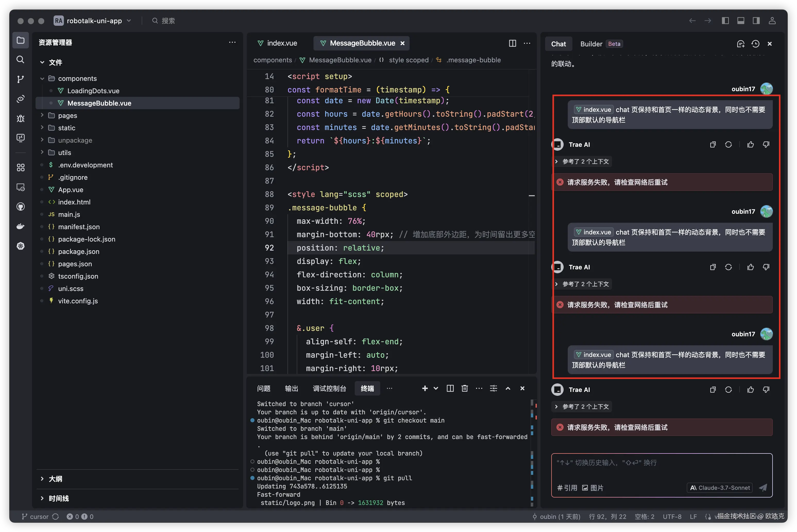Open chat history clock icon
797x532 pixels.
point(755,44)
